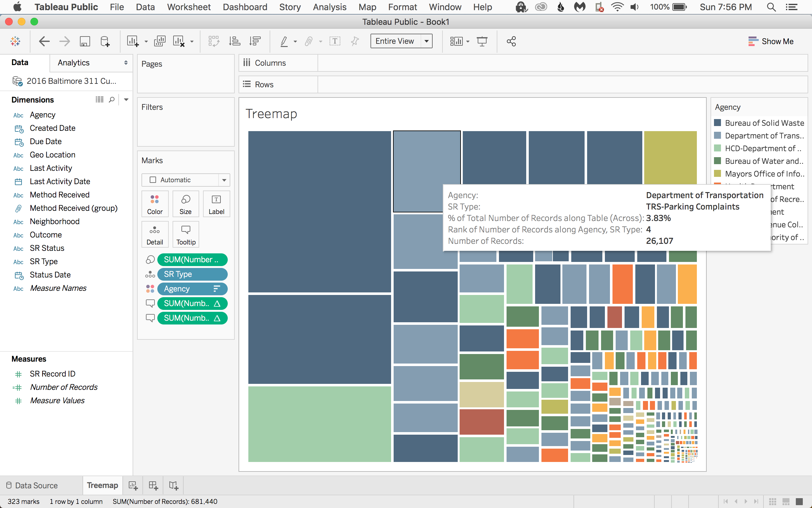Duplicate the current sheet icon
Image resolution: width=812 pixels, height=508 pixels.
160,41
